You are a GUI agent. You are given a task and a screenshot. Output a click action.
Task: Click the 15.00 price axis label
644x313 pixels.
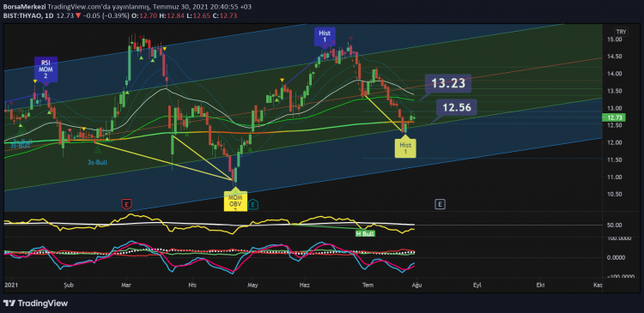click(x=614, y=39)
